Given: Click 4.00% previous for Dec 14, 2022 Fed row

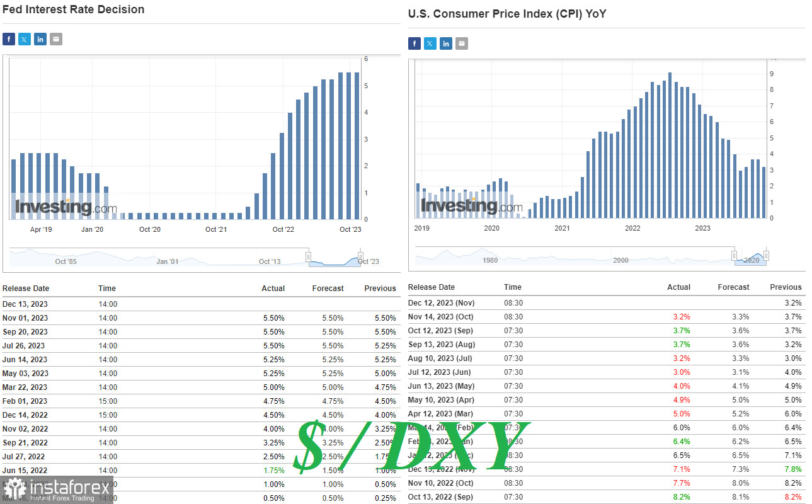Looking at the screenshot, I should pos(385,415).
